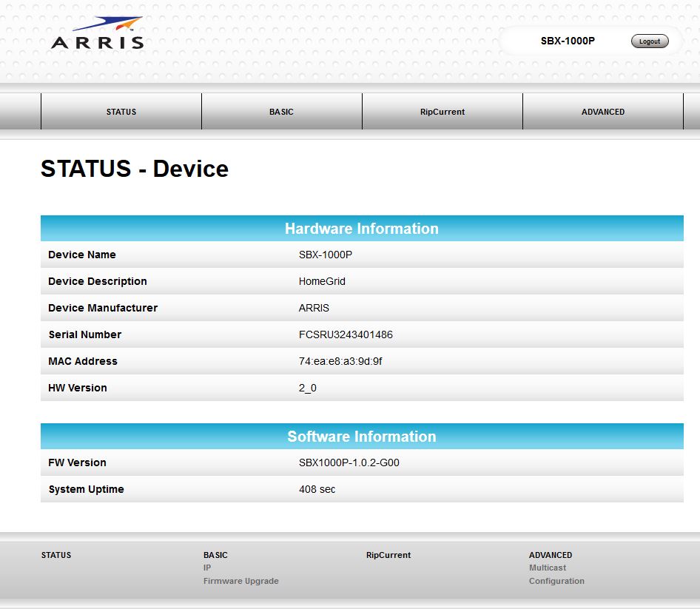The width and height of the screenshot is (700, 609).
Task: Select the Device Name value SBX-1000P
Action: [x=326, y=255]
